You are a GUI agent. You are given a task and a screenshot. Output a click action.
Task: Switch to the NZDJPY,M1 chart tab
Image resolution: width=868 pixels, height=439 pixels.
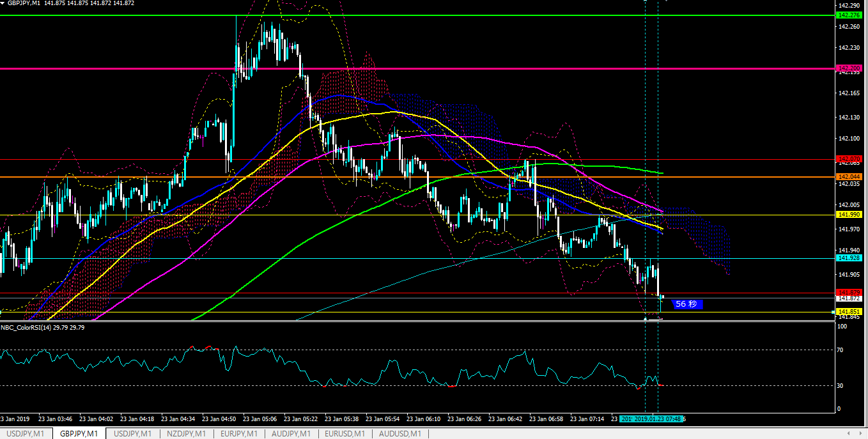tap(185, 434)
